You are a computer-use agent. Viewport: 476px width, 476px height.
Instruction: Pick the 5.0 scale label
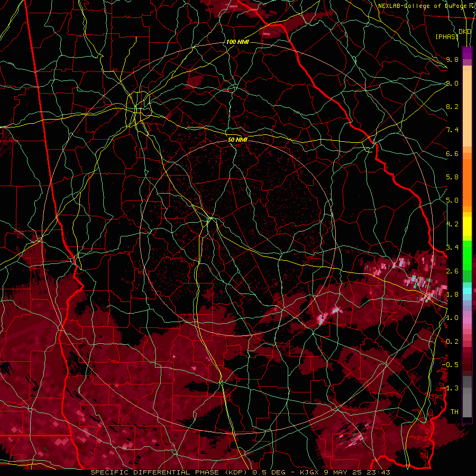[452, 200]
